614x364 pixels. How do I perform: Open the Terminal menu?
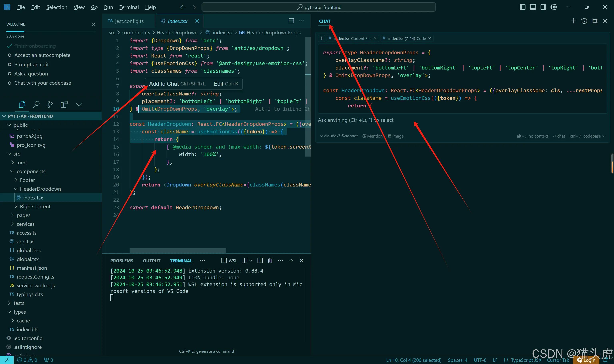coord(129,7)
